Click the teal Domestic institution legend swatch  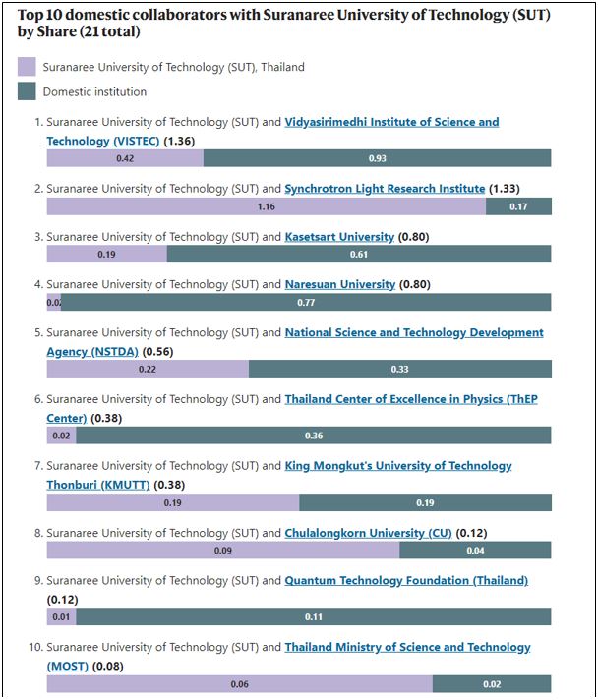27,91
